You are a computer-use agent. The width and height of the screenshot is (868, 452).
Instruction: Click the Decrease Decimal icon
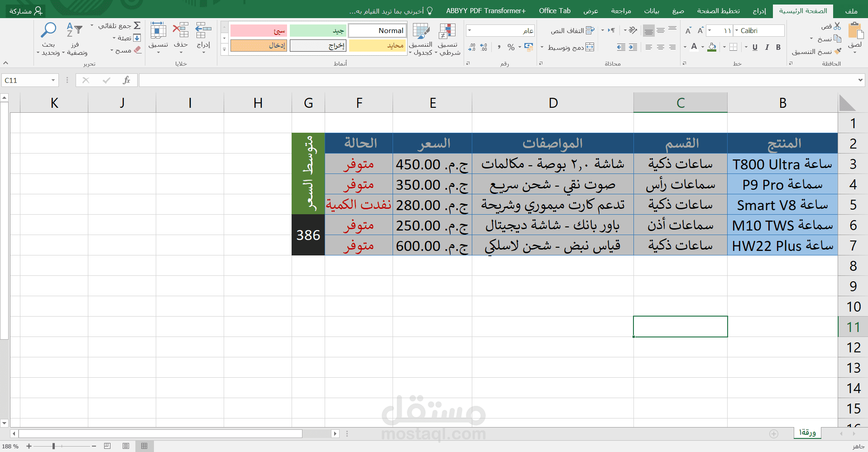pos(472,47)
